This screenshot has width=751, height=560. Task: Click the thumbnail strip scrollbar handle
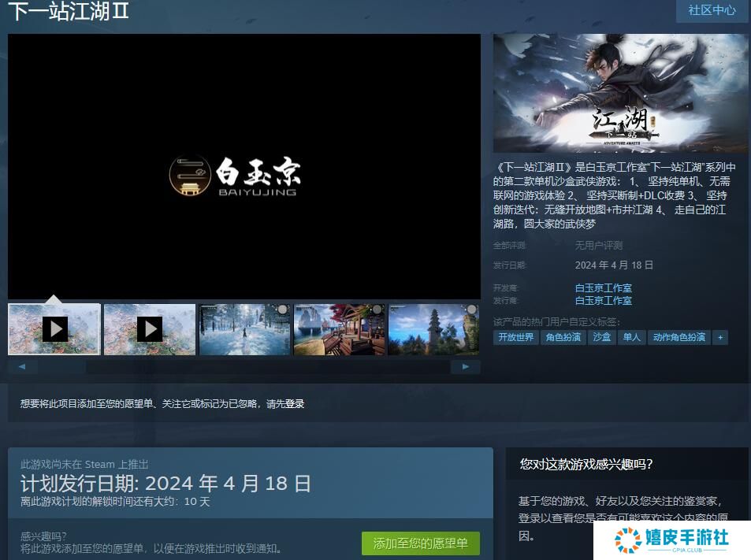[x=61, y=367]
